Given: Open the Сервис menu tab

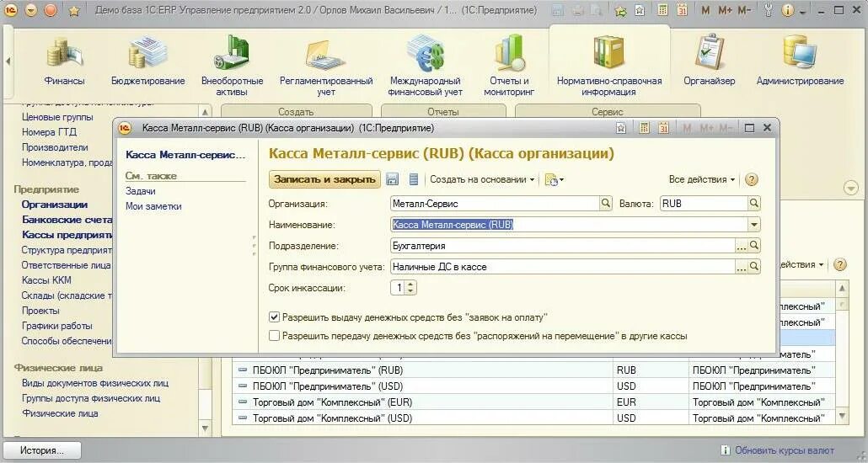Looking at the screenshot, I should (608, 111).
